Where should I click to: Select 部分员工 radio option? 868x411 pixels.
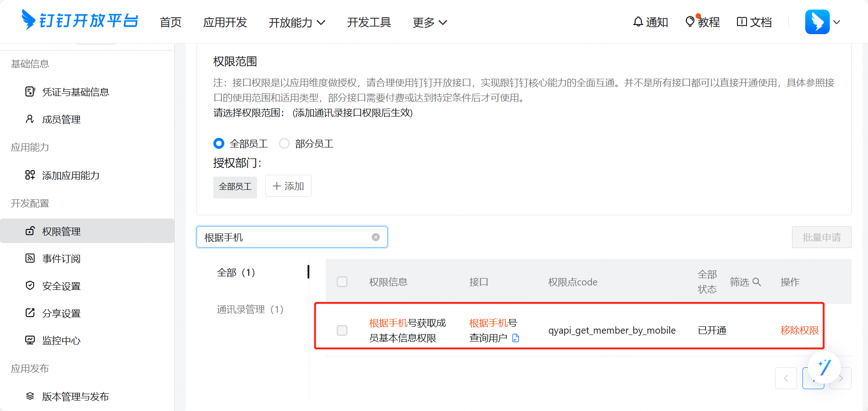(x=284, y=143)
